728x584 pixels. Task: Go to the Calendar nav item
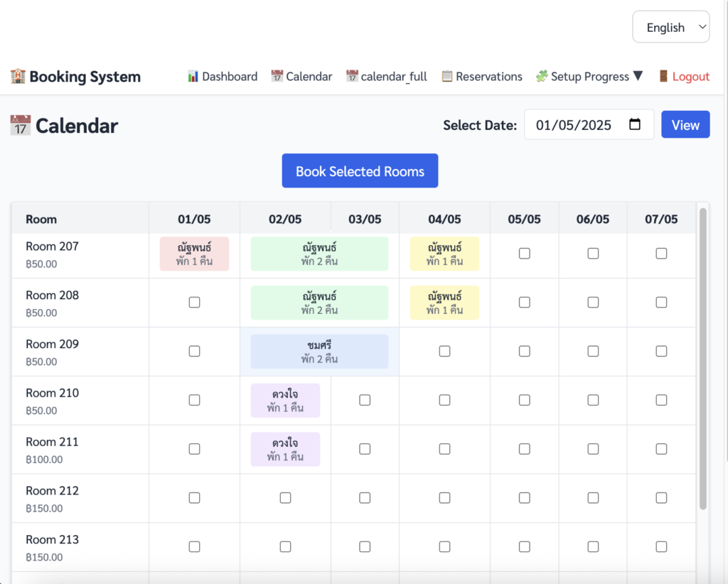[x=301, y=77]
